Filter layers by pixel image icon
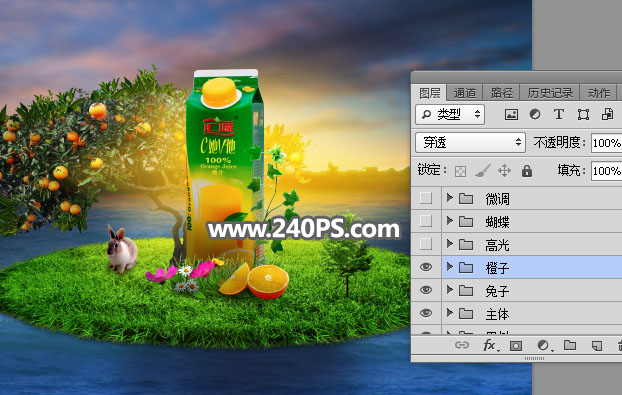Screen dimensions: 622x395 pyautogui.click(x=511, y=115)
